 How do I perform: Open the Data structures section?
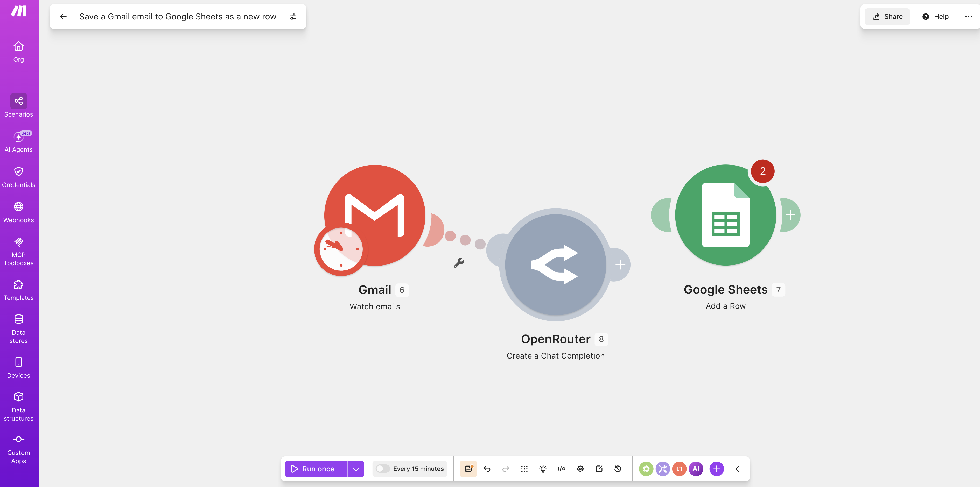tap(19, 407)
